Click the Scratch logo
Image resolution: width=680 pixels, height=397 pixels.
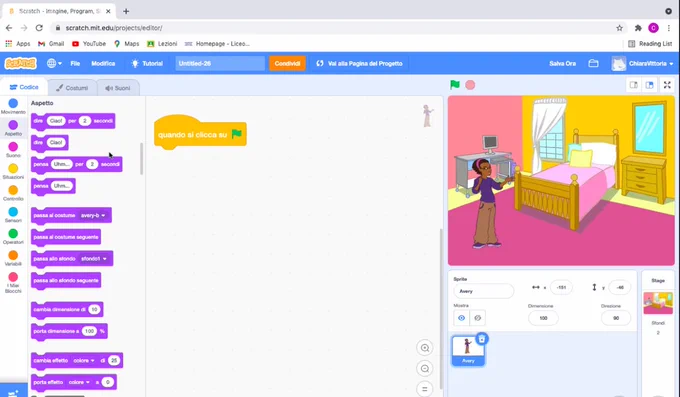click(20, 63)
